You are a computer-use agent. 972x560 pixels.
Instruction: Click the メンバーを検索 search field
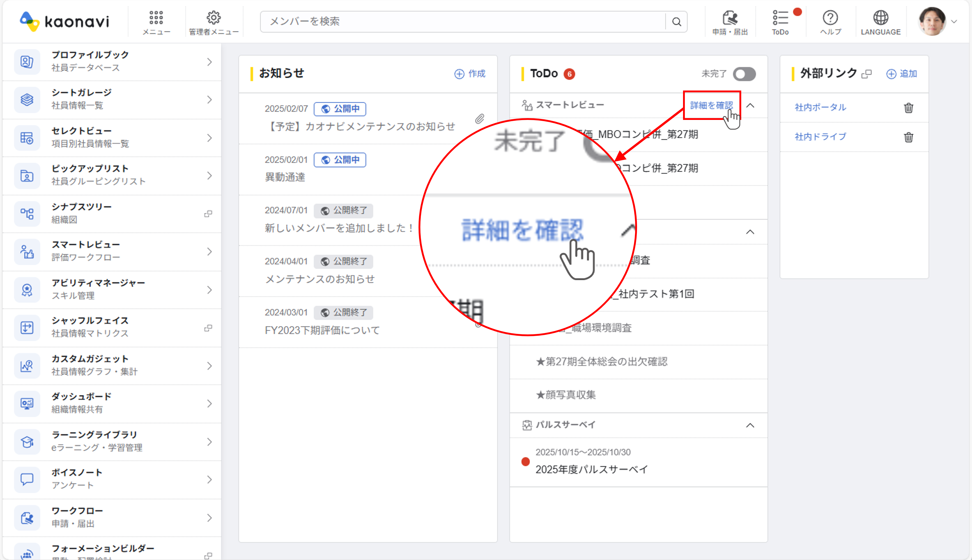[x=462, y=21]
